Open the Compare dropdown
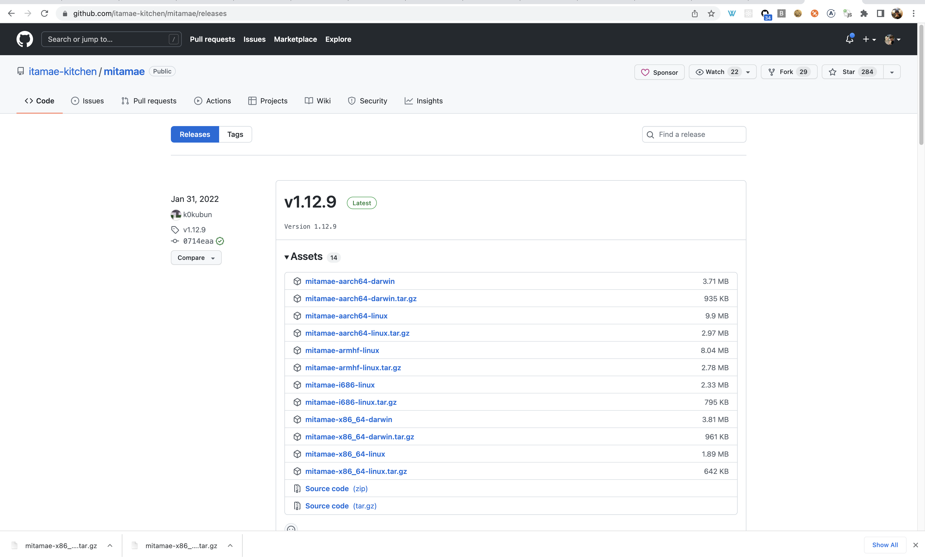925x560 pixels. pyautogui.click(x=196, y=258)
